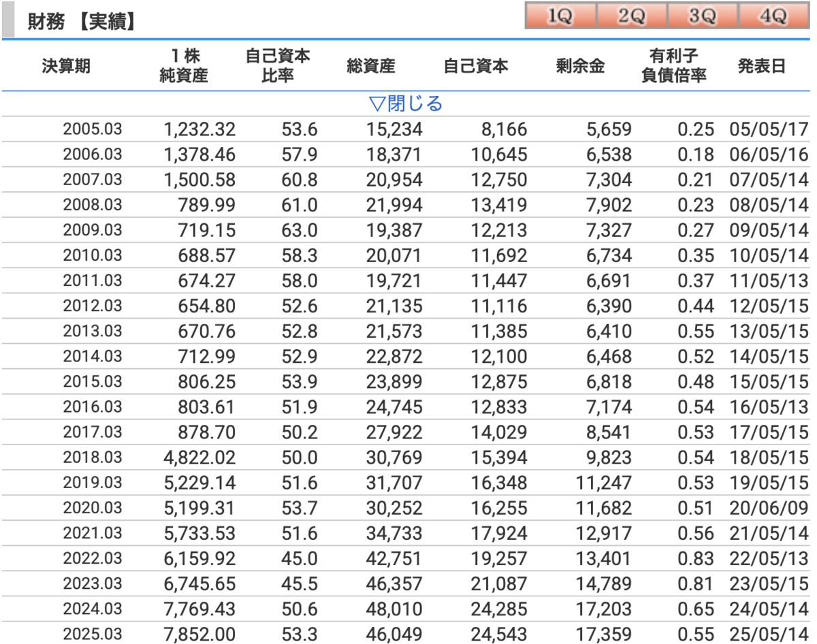Select the 2009.03 period row label

pyautogui.click(x=93, y=230)
